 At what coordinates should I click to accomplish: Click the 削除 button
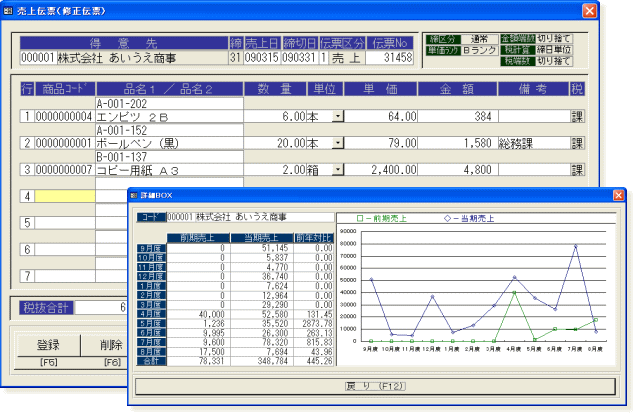[110, 345]
